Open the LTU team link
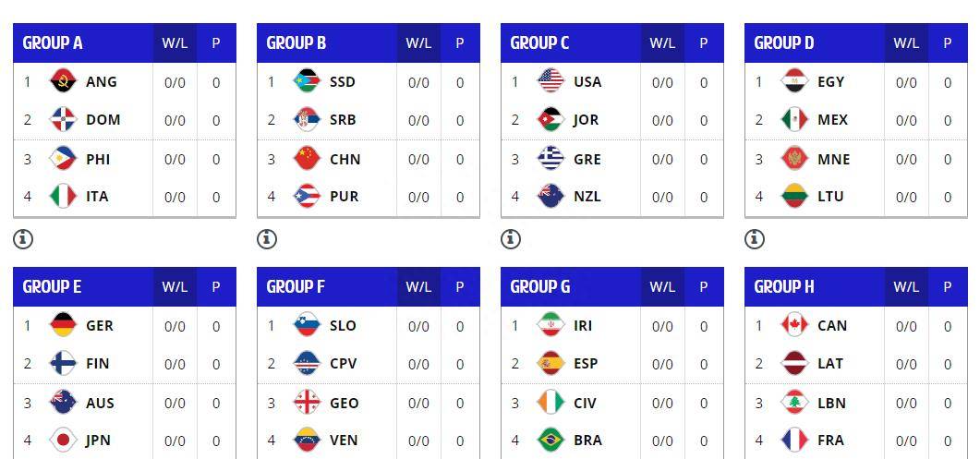 pos(830,197)
